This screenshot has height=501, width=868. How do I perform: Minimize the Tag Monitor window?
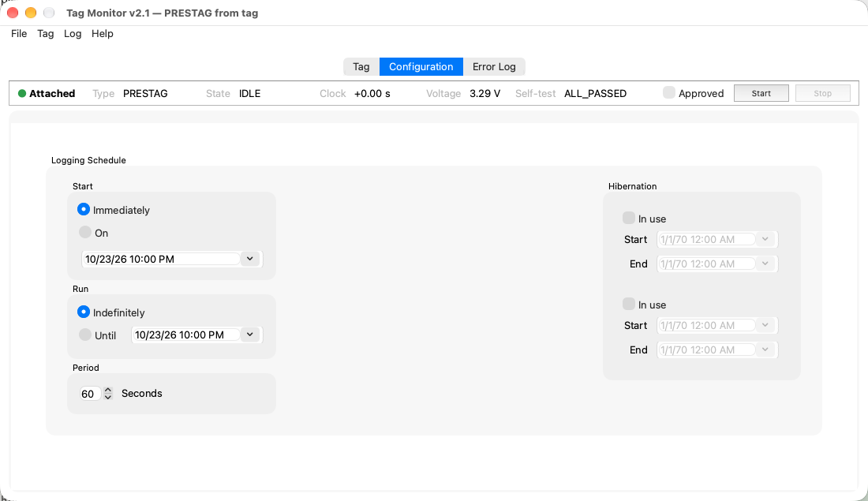[31, 13]
